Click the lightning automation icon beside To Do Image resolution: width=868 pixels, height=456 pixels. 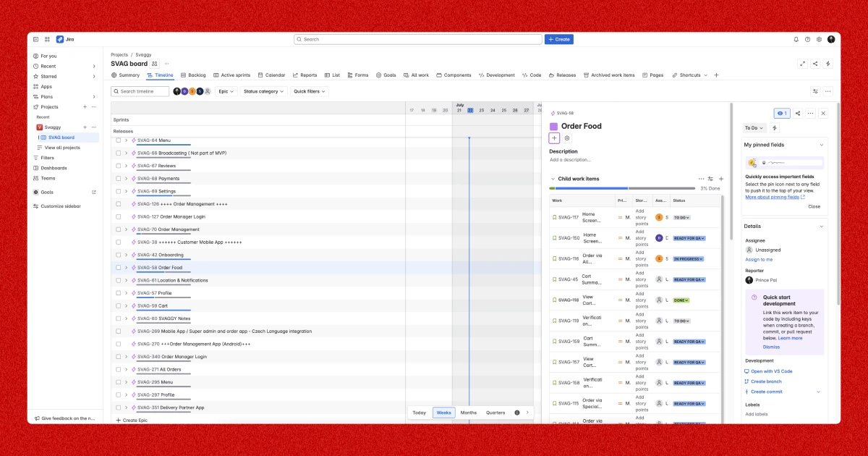click(774, 127)
